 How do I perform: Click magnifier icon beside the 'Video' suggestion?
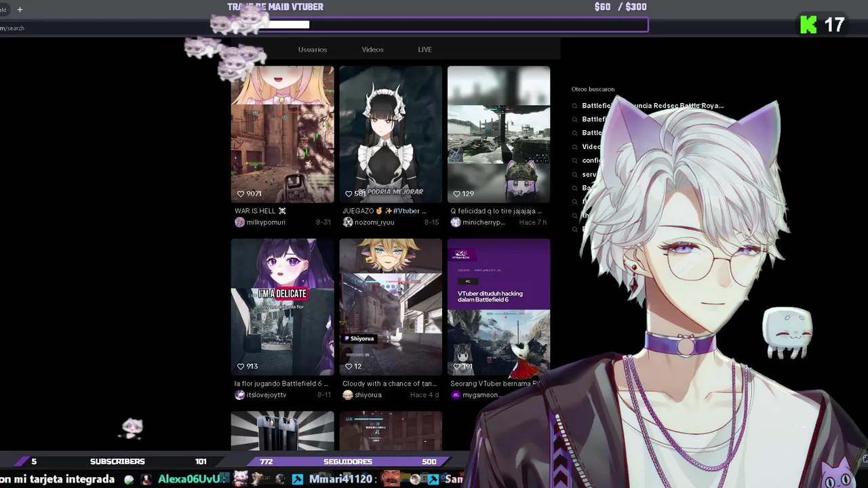click(574, 147)
